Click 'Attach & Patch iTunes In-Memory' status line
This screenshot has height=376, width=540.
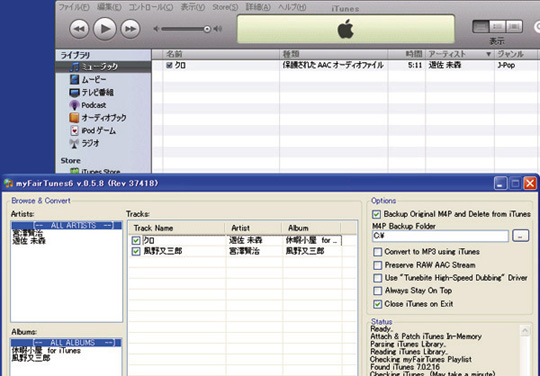426,336
